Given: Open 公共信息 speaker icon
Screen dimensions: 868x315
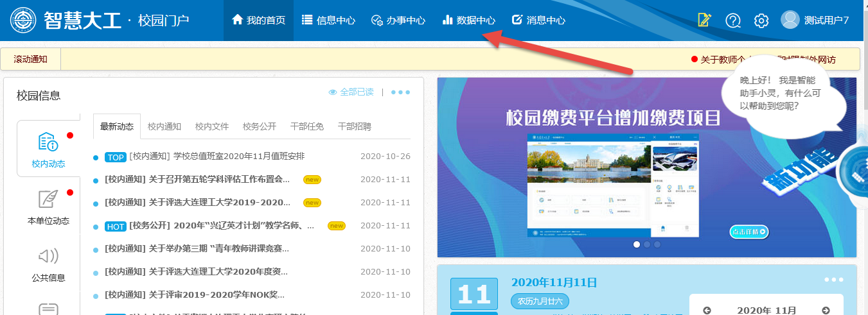Looking at the screenshot, I should click(x=48, y=257).
